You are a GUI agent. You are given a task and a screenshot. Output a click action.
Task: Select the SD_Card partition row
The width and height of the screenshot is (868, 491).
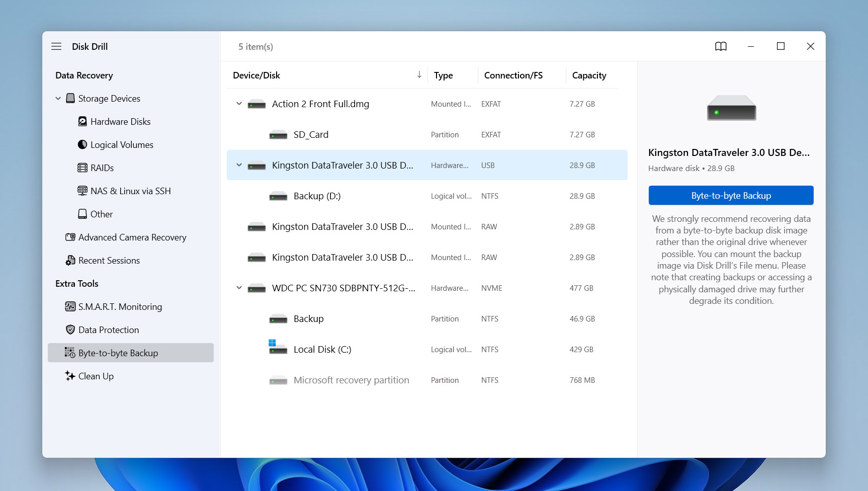pyautogui.click(x=427, y=134)
